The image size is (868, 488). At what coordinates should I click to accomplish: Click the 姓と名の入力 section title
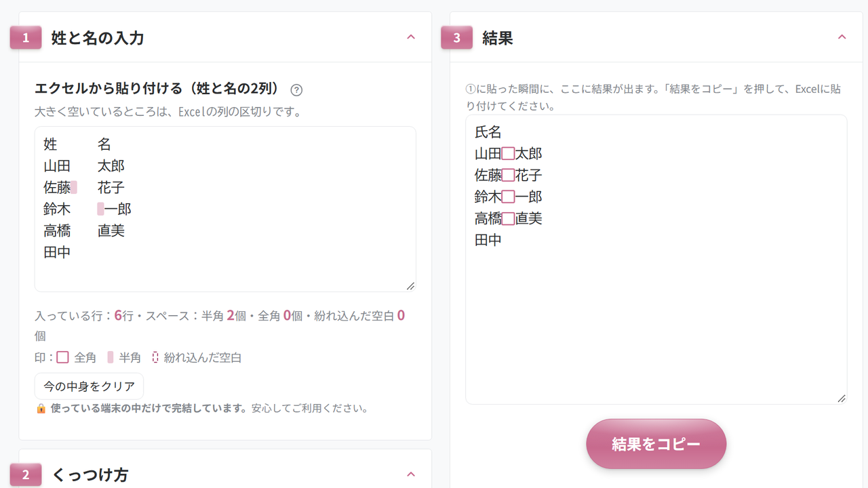[98, 38]
